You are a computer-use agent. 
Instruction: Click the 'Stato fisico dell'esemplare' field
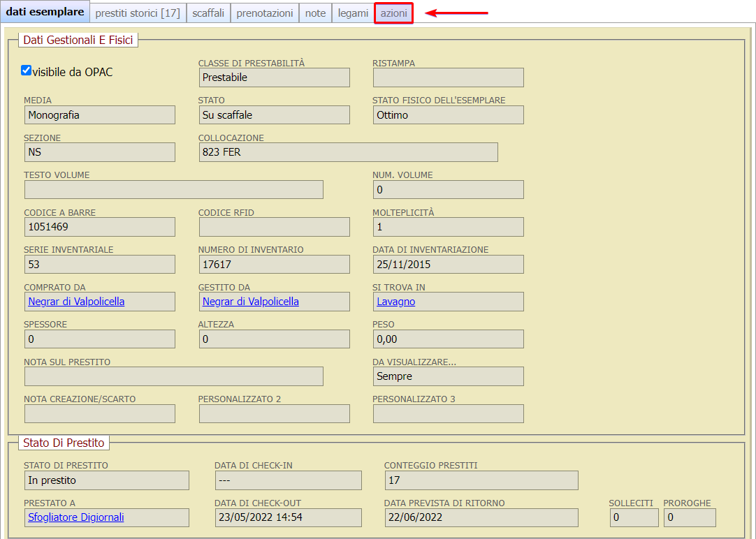click(448, 115)
